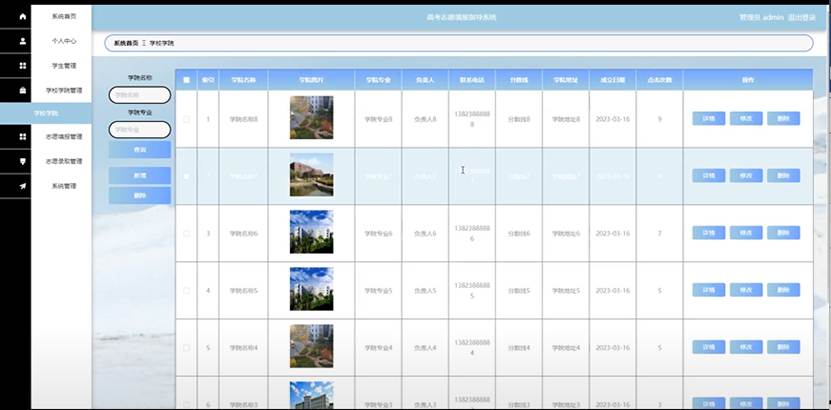Image resolution: width=831 pixels, height=410 pixels.
Task: Click the paper plane icon beside 系统管理
Action: pyautogui.click(x=22, y=186)
